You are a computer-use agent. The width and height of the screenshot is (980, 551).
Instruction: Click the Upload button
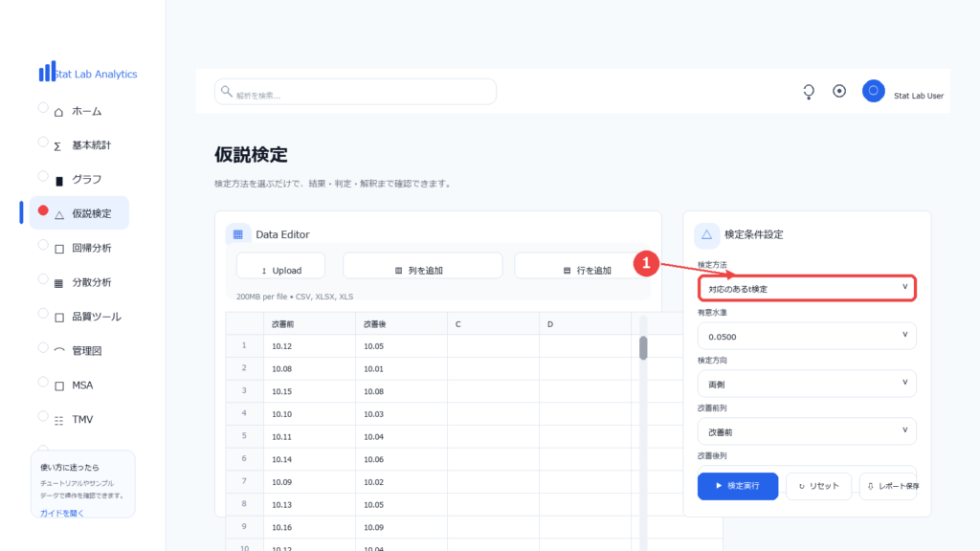click(280, 266)
